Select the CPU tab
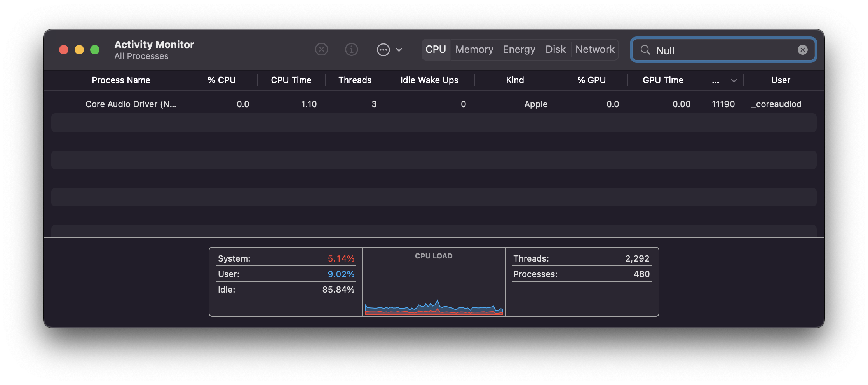Screen dimensions: 868x385 (436, 50)
